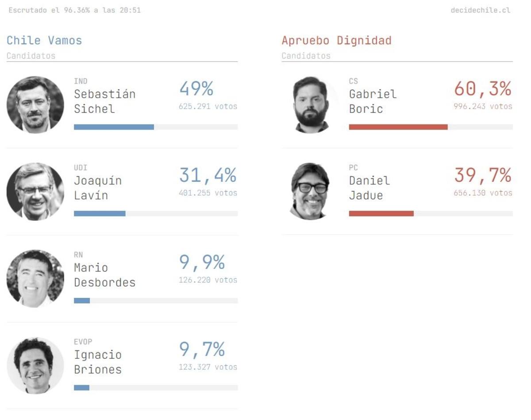Click Sebastián Sichel's blue vote bar
Viewport: 531px width, 420px height.
114,127
